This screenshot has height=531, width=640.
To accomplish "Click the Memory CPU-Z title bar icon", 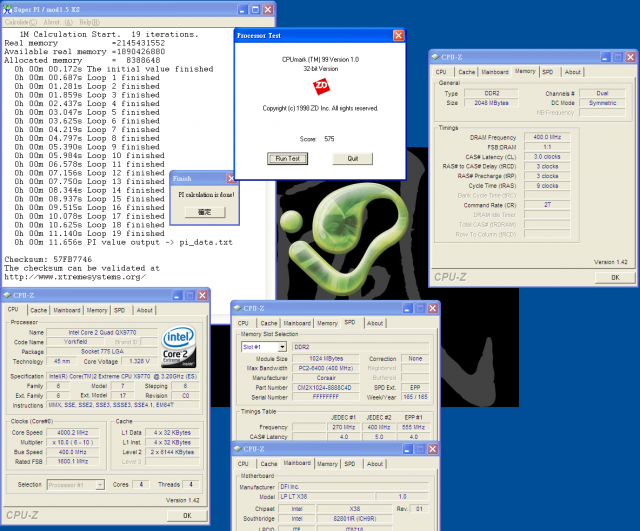I will click(x=435, y=57).
